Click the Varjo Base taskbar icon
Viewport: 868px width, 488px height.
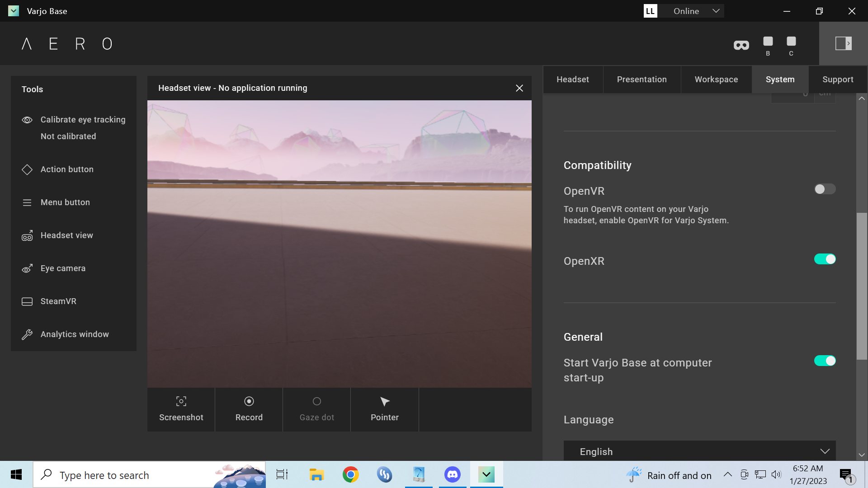486,474
